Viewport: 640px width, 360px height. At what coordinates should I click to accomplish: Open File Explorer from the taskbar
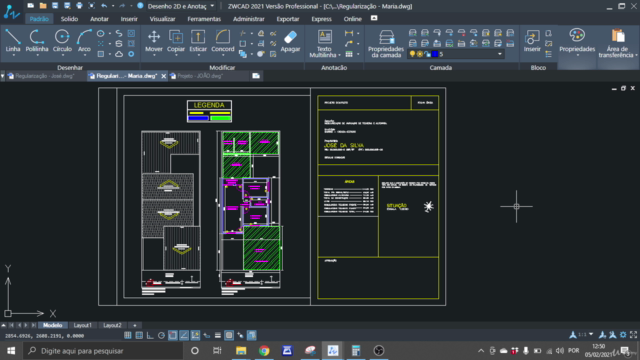241,351
